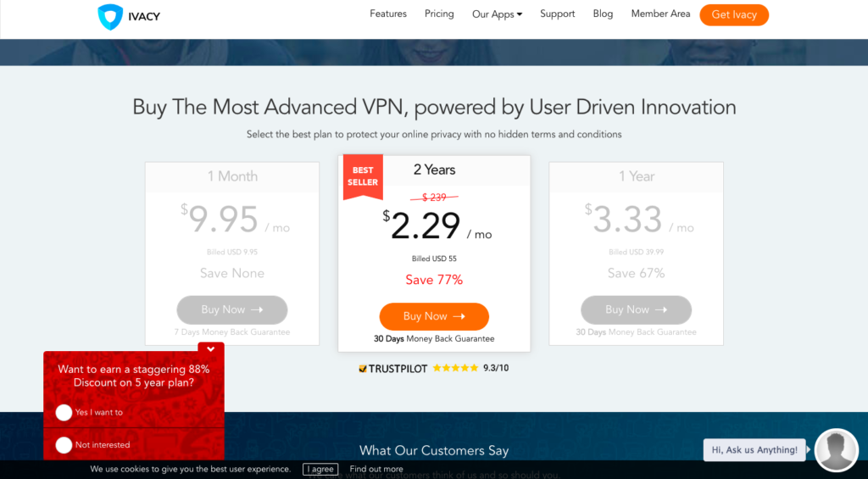868x479 pixels.
Task: Buy the 1 Month plan
Action: click(232, 309)
